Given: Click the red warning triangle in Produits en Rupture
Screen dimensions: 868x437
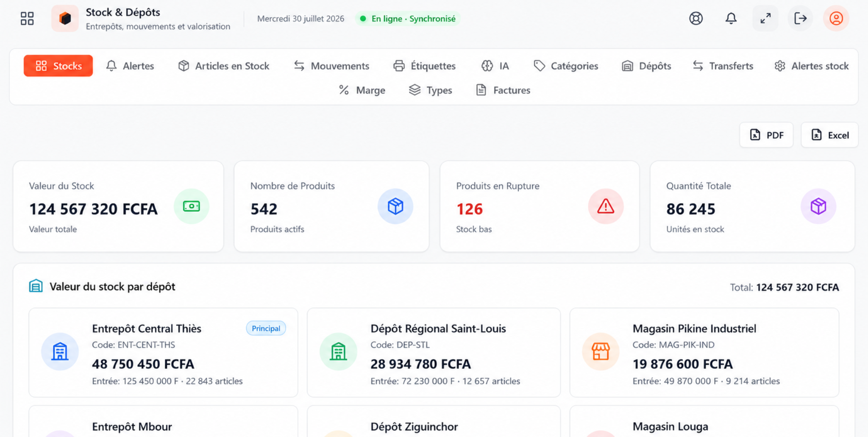Looking at the screenshot, I should [606, 206].
